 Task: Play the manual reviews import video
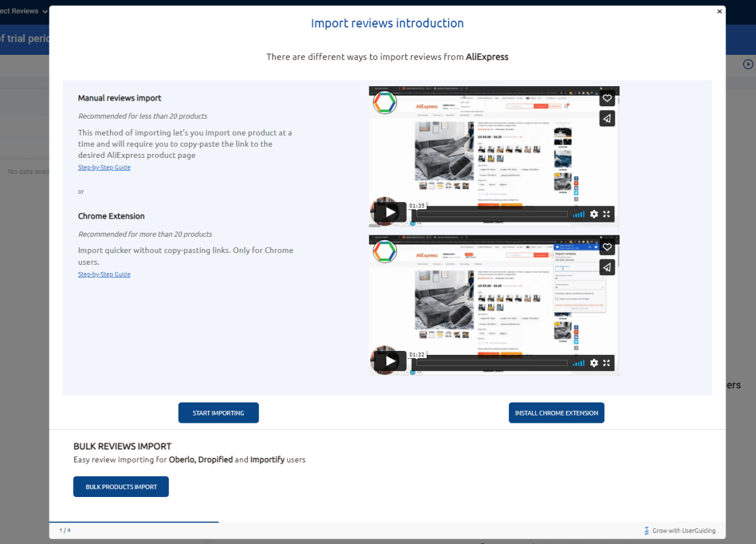[390, 213]
